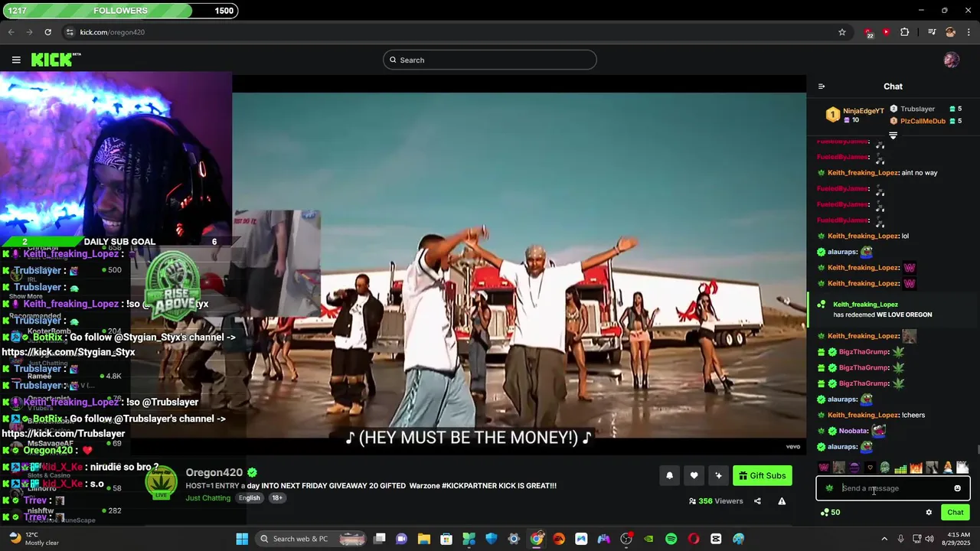Open the weather widget showing 12°C
The width and height of the screenshot is (980, 551).
[x=32, y=539]
